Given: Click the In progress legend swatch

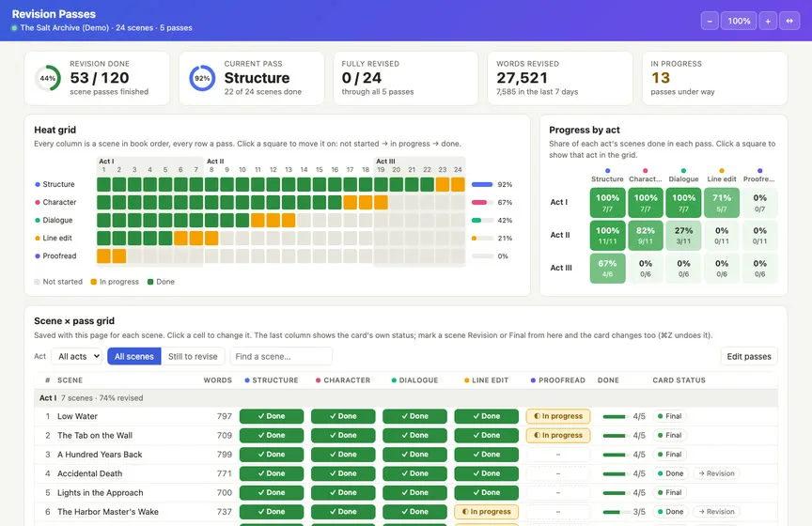Looking at the screenshot, I should point(94,282).
